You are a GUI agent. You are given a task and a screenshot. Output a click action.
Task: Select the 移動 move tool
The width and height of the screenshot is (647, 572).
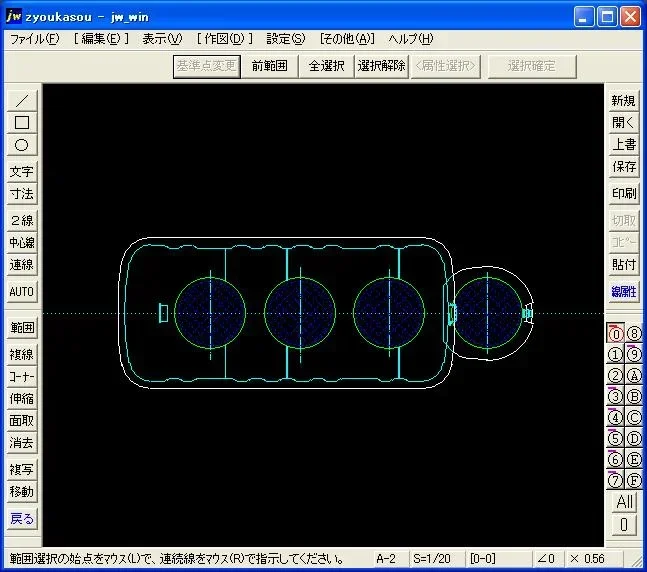click(x=22, y=492)
